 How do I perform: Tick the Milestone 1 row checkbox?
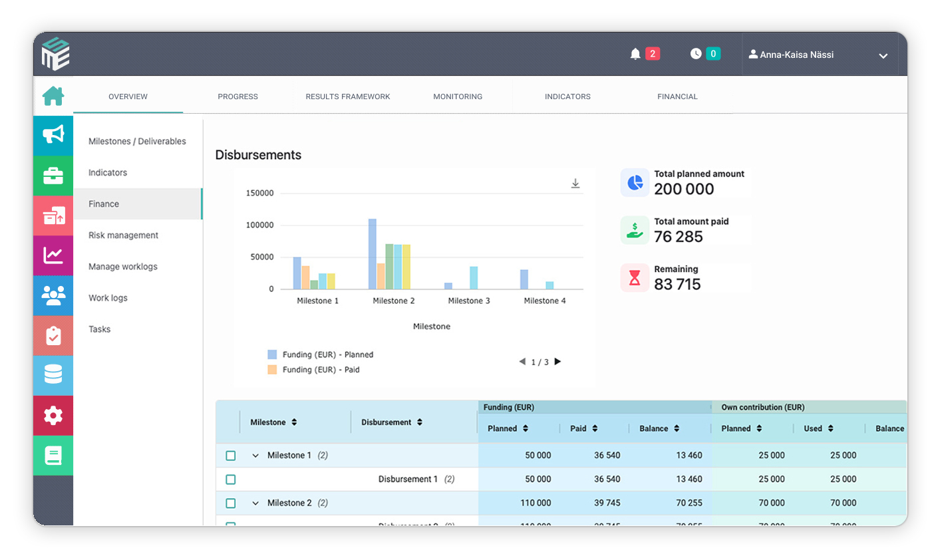tap(231, 456)
